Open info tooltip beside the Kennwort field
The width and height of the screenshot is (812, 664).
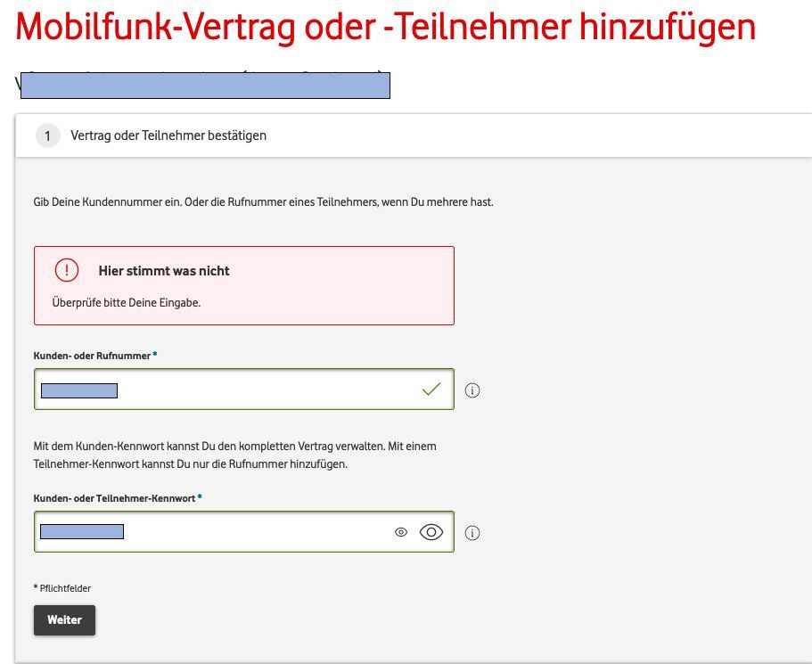[472, 532]
